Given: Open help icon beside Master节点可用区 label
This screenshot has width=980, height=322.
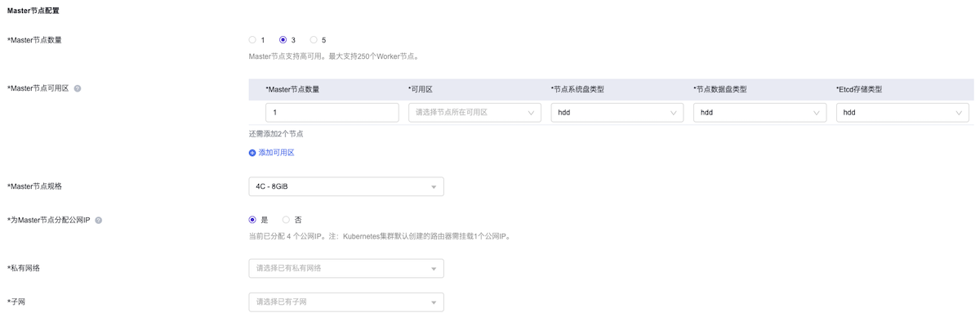Looking at the screenshot, I should tap(78, 88).
